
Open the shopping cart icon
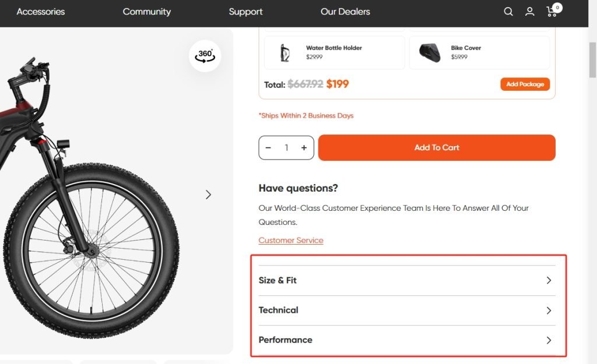click(552, 12)
